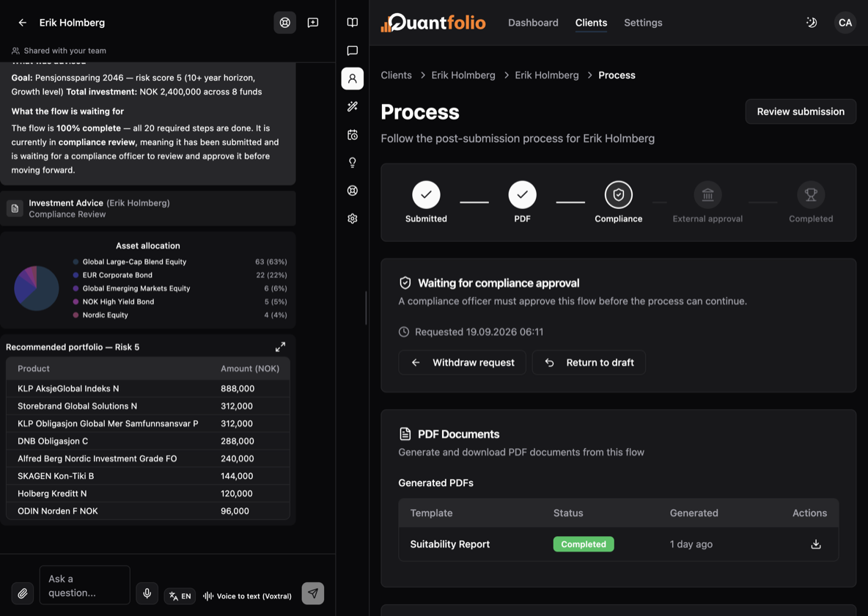Click the EUR Corporate Bond legend dot
This screenshot has height=616, width=868.
tap(76, 275)
